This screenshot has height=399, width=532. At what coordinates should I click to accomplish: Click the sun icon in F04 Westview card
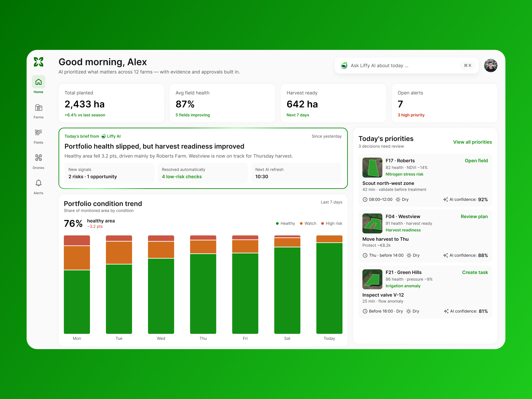click(x=409, y=255)
